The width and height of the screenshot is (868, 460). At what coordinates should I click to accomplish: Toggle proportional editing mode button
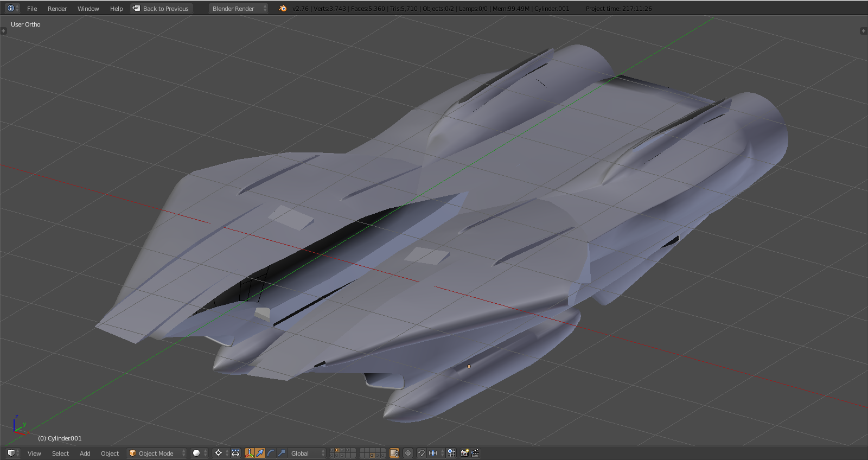pyautogui.click(x=408, y=453)
